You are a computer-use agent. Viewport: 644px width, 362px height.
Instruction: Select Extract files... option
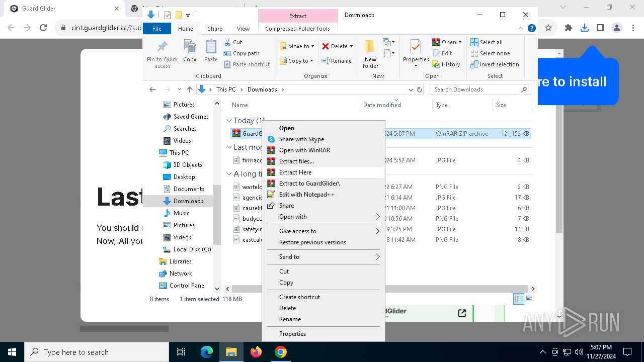click(324, 161)
